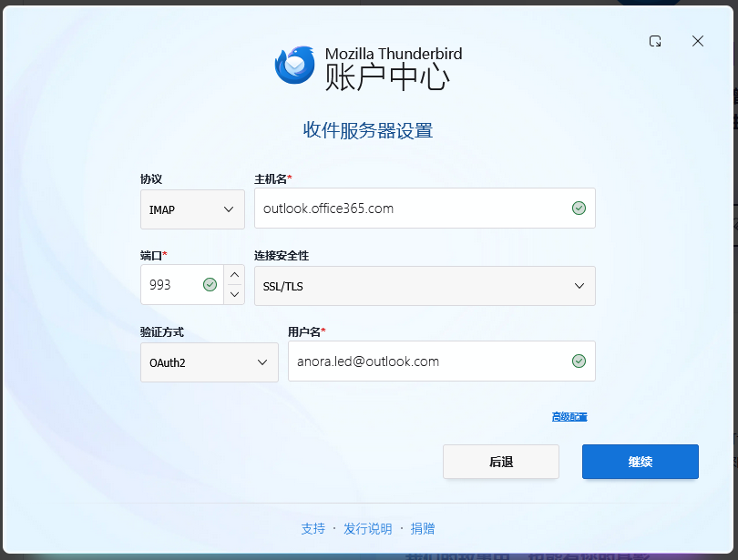This screenshot has width=738, height=560.
Task: Close the account hub dialog
Action: tap(698, 41)
